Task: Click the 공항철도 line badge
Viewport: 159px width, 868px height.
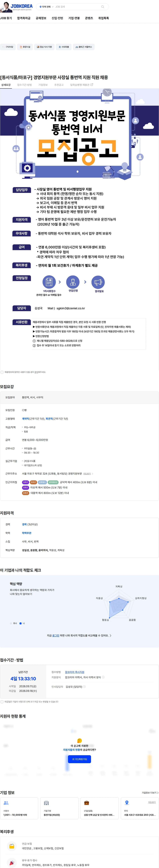Action: point(42,482)
